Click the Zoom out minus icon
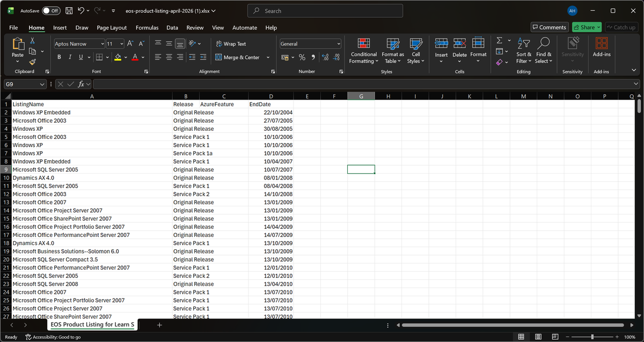This screenshot has width=644, height=342. pyautogui.click(x=568, y=337)
